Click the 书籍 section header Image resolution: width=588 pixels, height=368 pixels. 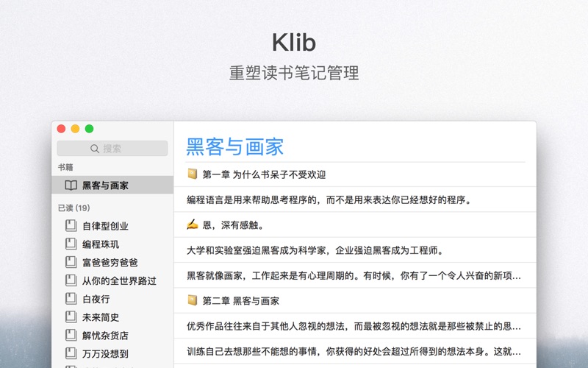click(65, 167)
